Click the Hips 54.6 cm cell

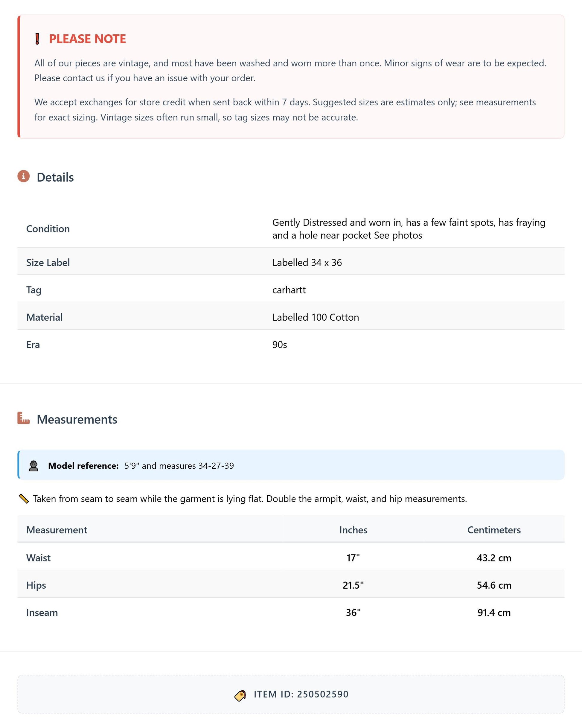point(494,585)
